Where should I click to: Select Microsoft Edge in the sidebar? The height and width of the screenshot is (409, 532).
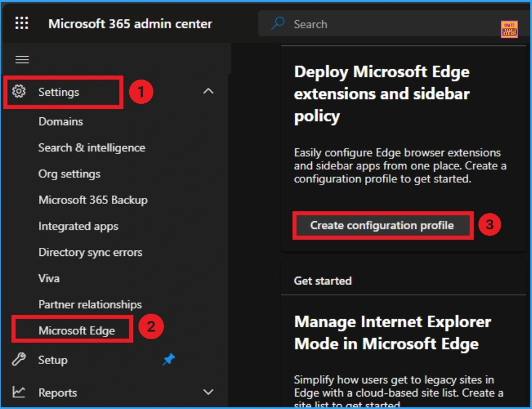pos(77,330)
